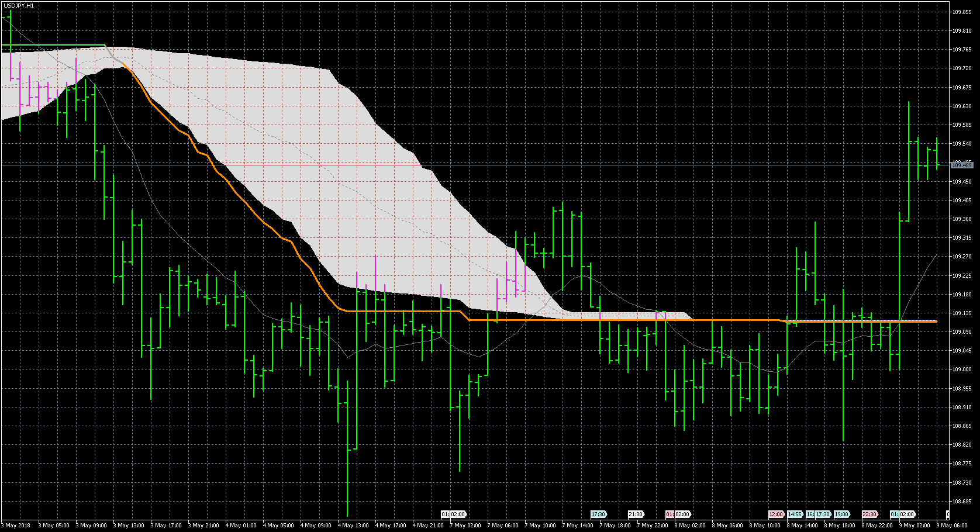Click the 4 May 17:00 time label
Screen dimensions: 980x532
click(x=391, y=526)
